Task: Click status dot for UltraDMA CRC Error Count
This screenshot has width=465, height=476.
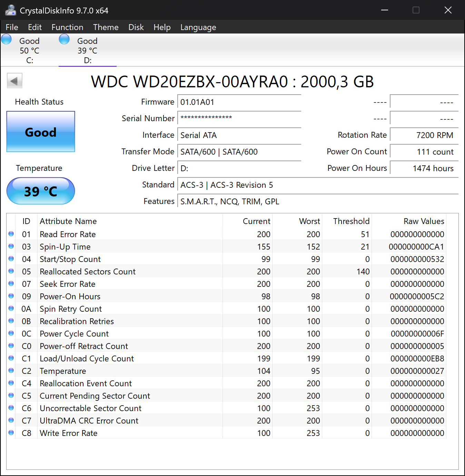Action: 11,420
